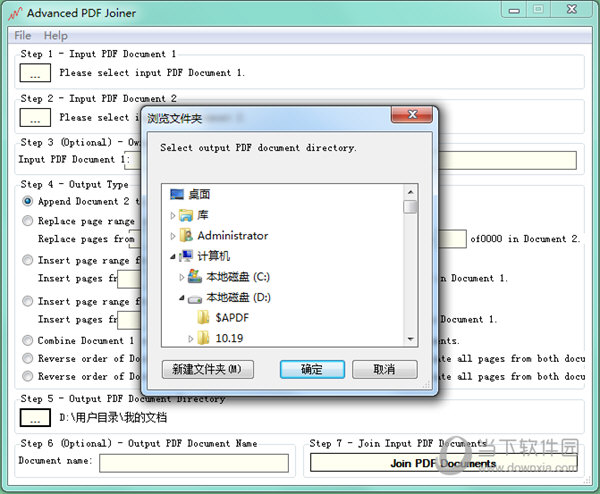This screenshot has width=600, height=494.
Task: Expand the Local Disk (C:) node
Action: 182,277
